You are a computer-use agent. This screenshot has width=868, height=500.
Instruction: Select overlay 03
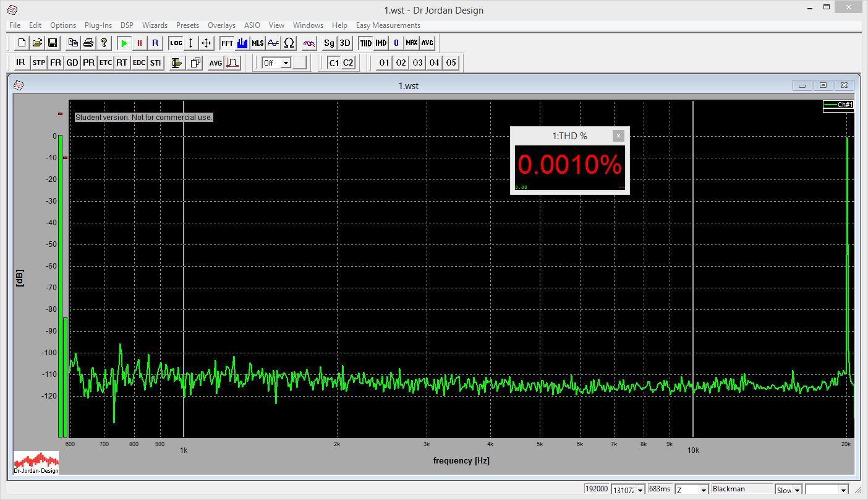coord(418,62)
